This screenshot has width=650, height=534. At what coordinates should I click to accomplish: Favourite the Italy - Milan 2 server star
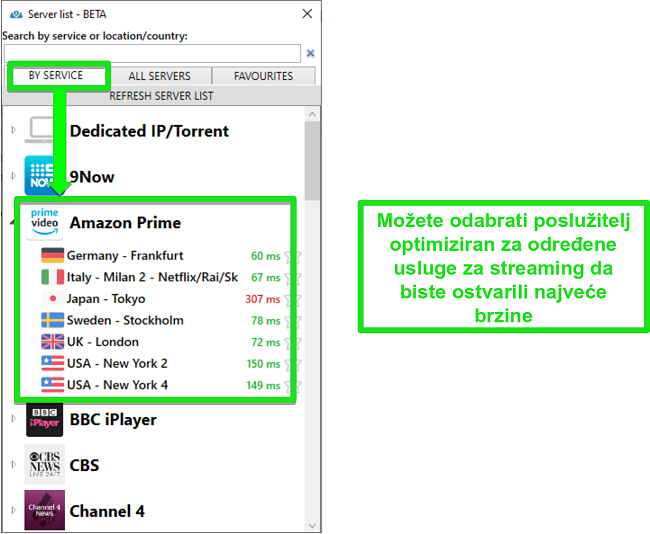[x=293, y=278]
